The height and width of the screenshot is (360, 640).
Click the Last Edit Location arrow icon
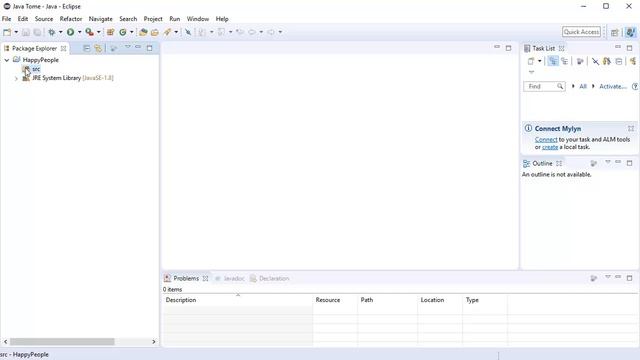click(x=240, y=32)
